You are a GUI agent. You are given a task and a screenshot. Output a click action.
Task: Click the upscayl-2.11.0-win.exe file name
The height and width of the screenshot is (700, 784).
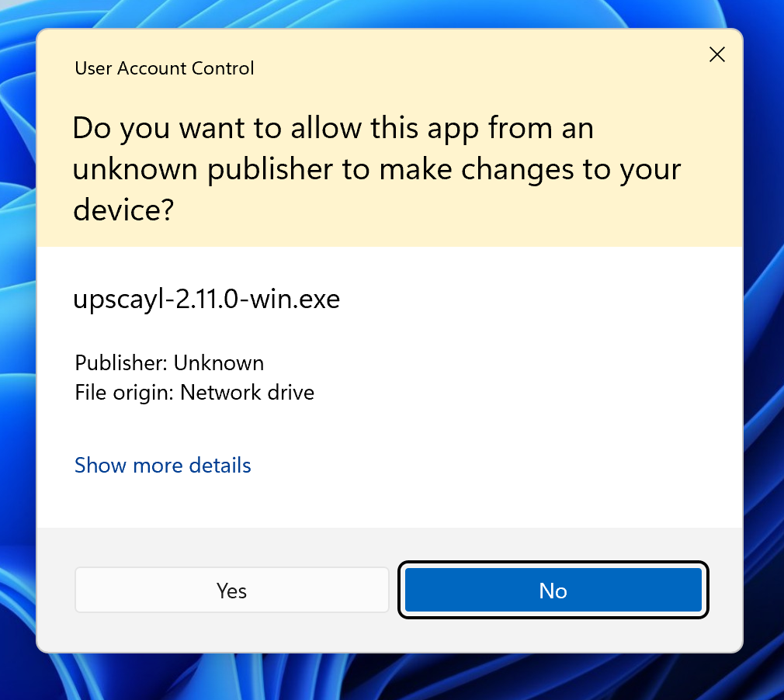coord(206,300)
